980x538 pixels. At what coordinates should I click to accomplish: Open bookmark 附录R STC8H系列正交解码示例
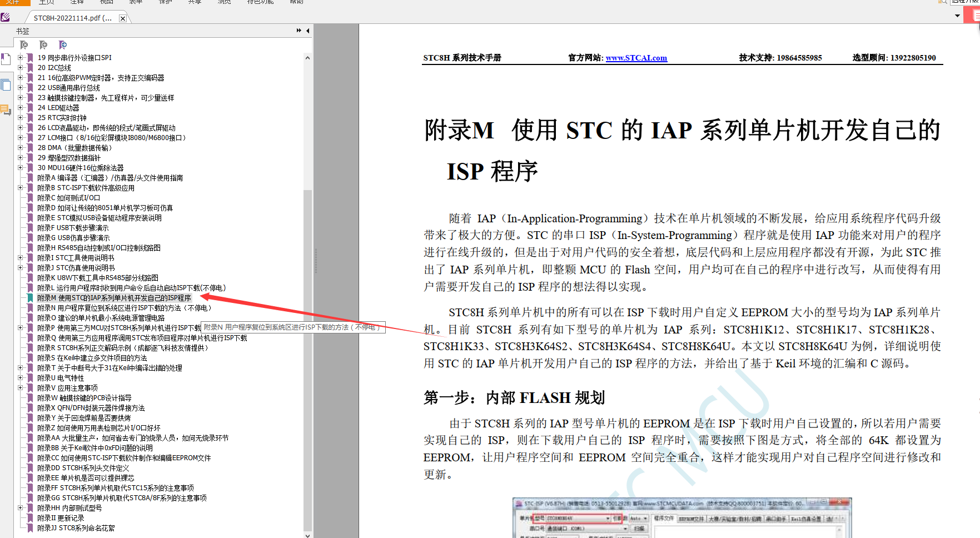tap(123, 348)
